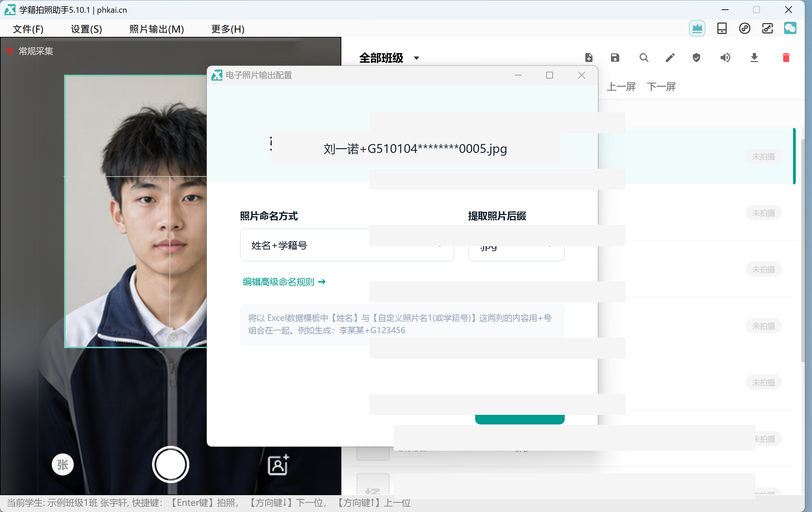Click the circular link icon in top bar
812x512 pixels.
pyautogui.click(x=745, y=28)
